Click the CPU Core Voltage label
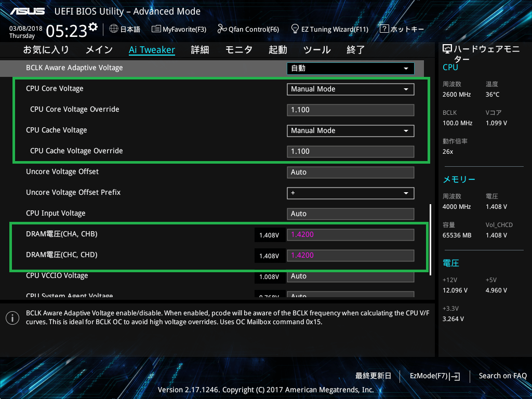The height and width of the screenshot is (399, 532). 55,88
